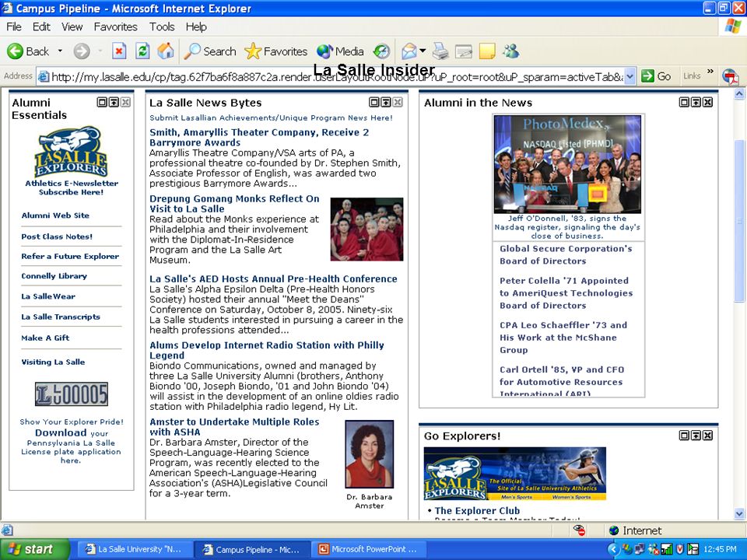Screen dimensions: 747x560
Task: Collapse the Alumni Essentials channel
Action: (x=114, y=102)
